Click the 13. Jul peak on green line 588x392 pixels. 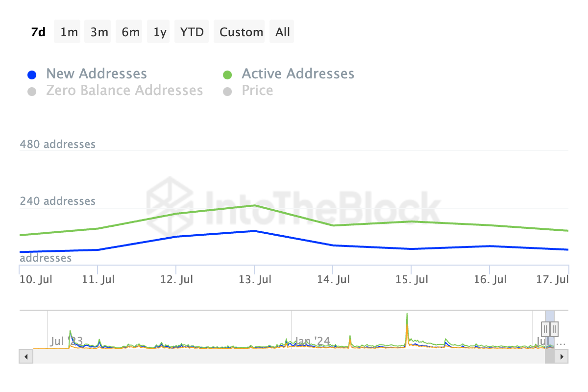254,205
